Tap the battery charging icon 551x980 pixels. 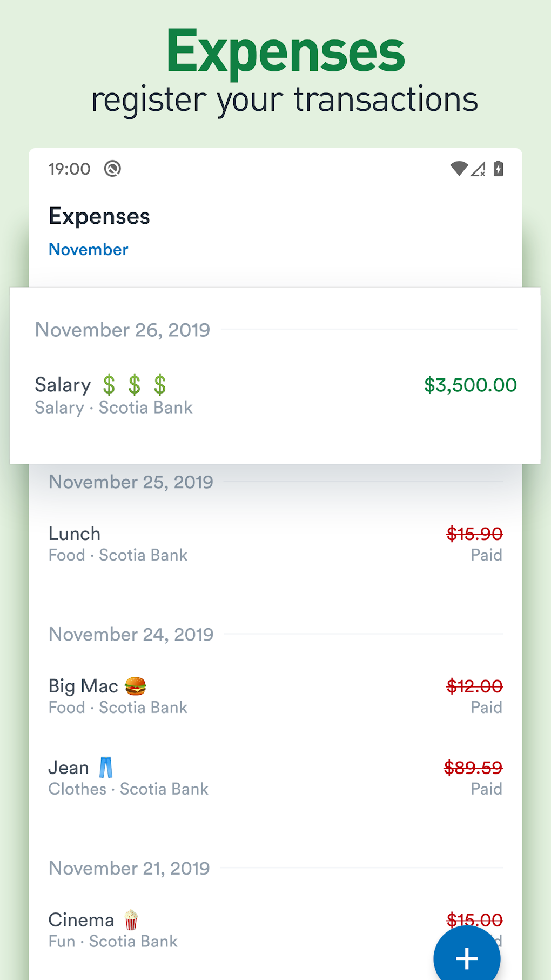point(498,169)
